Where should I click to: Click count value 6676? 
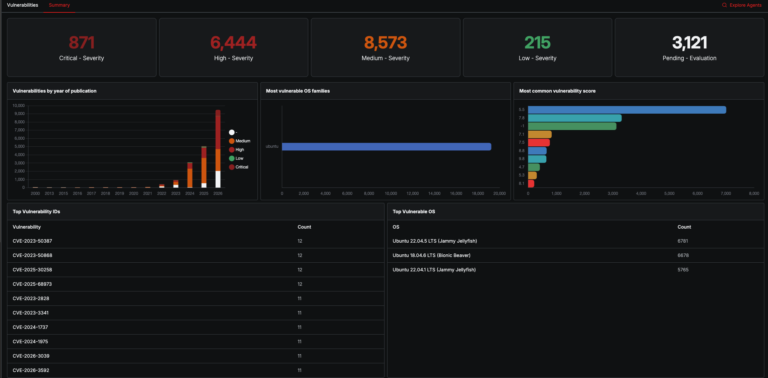pos(683,256)
